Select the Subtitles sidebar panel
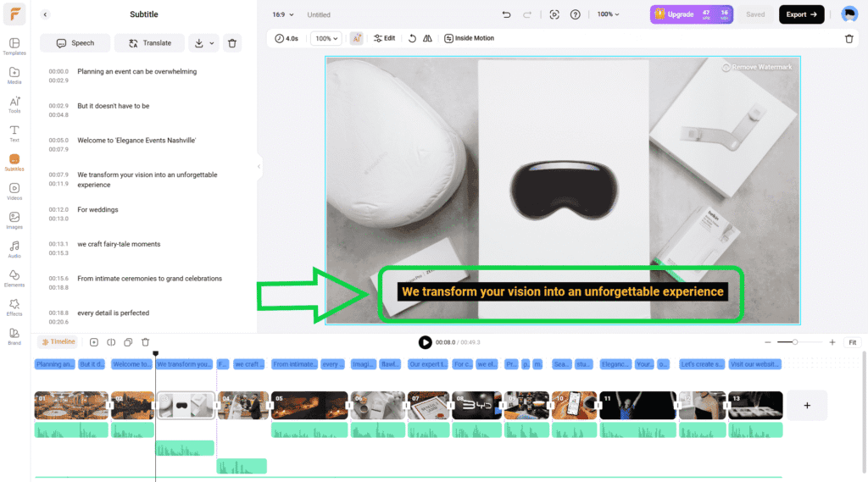 click(x=14, y=163)
